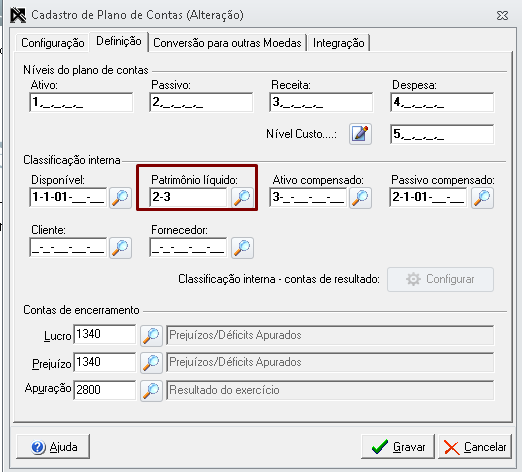Click the Passivo compensado lookup magnifier

click(482, 198)
